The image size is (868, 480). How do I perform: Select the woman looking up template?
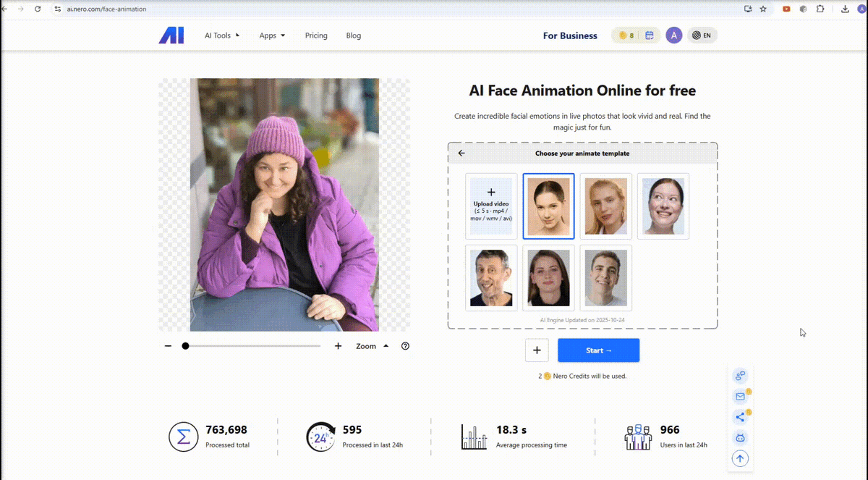point(663,206)
